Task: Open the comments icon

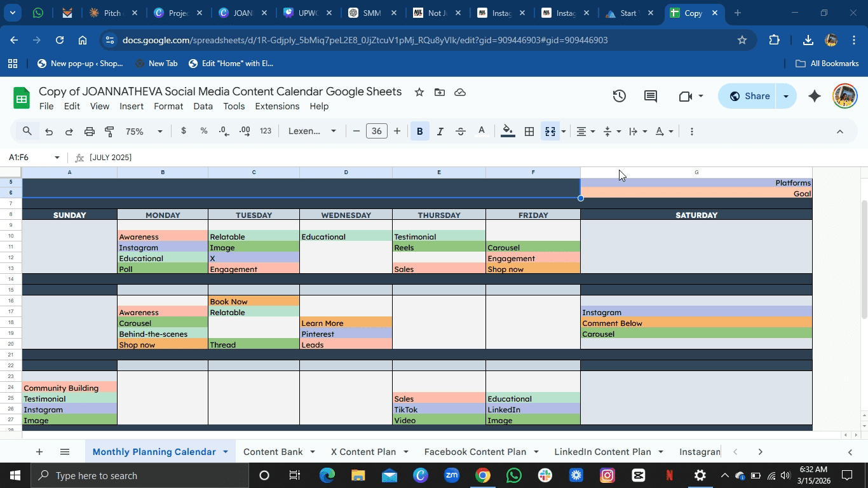Action: (x=650, y=96)
